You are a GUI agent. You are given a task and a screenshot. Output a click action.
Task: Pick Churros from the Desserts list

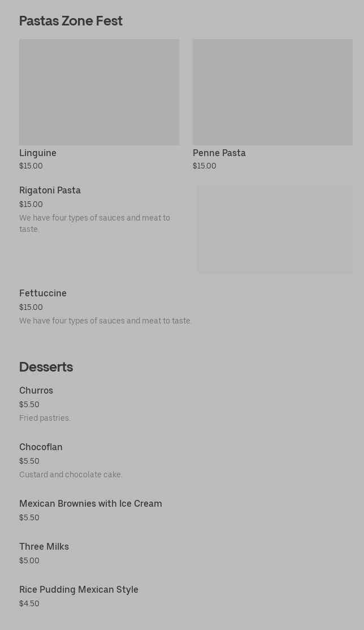tap(36, 391)
